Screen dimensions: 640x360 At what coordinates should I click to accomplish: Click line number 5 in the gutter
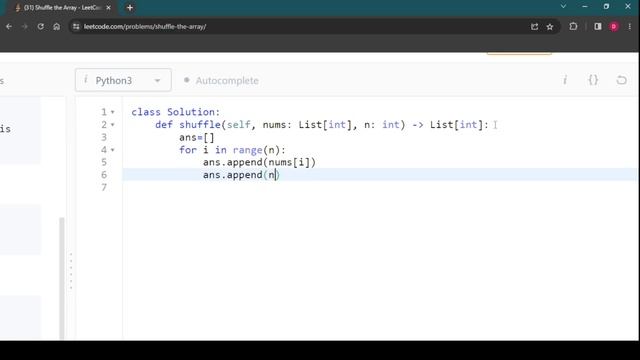point(104,162)
